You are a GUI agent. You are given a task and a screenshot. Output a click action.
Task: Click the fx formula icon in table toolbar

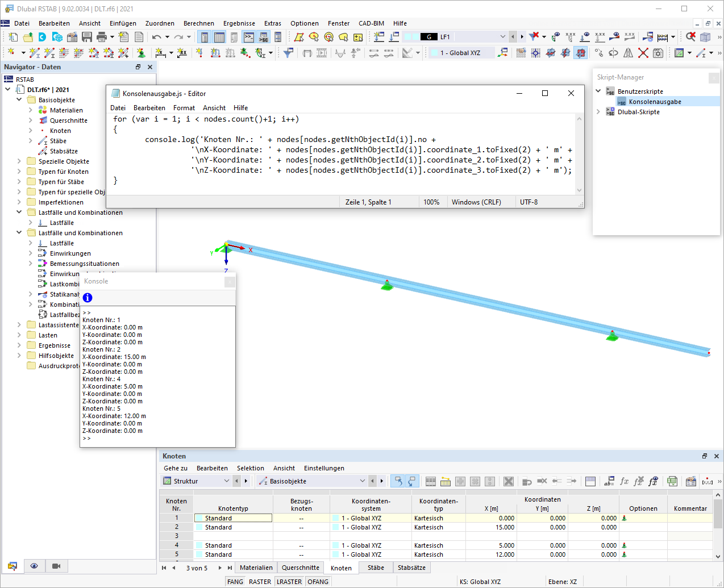click(624, 481)
